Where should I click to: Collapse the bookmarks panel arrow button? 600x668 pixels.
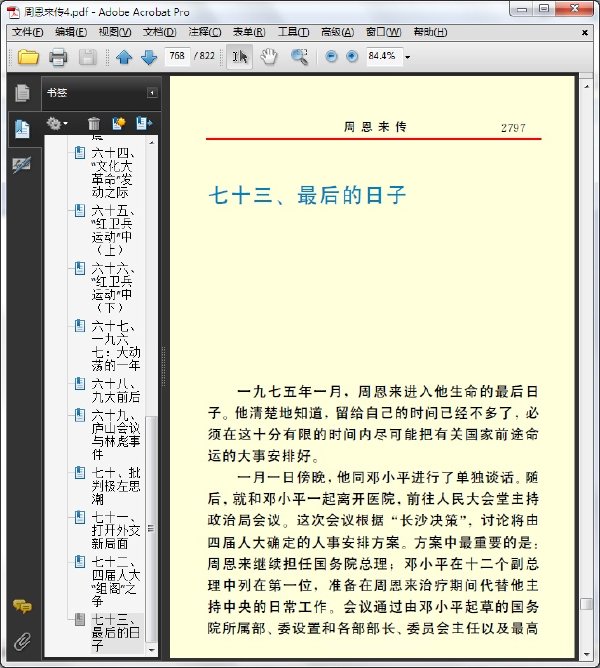pos(152,92)
